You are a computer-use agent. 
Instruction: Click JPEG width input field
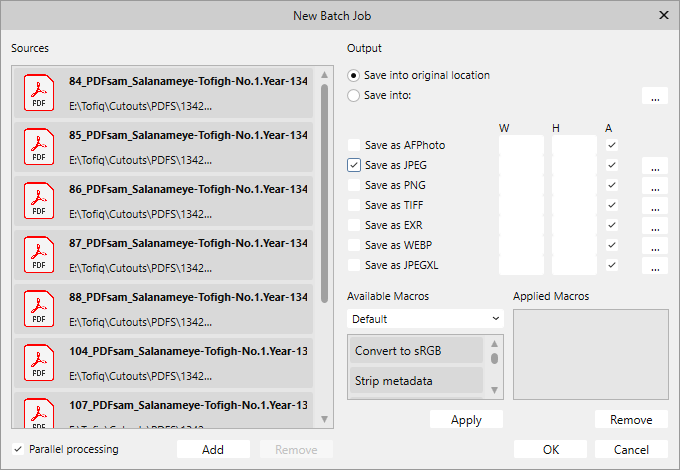pyautogui.click(x=521, y=166)
